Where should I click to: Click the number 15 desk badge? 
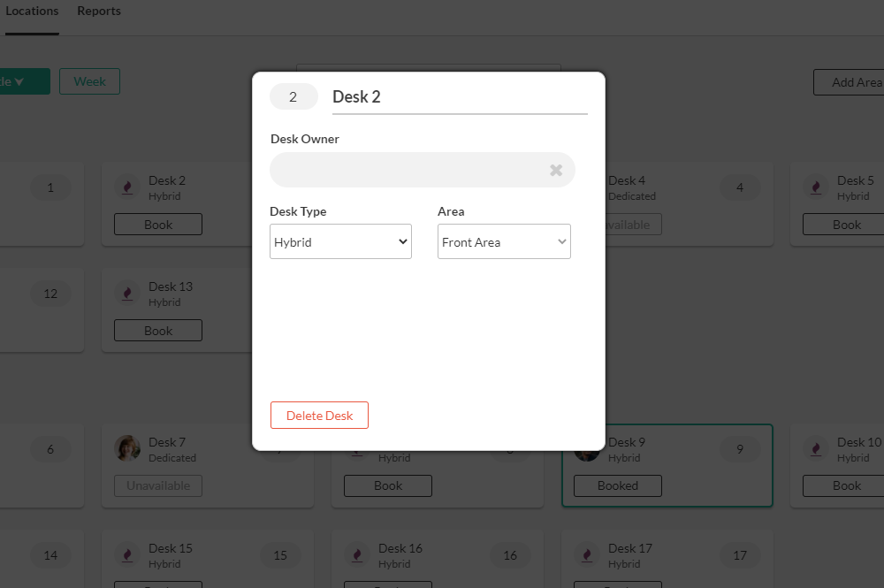pos(280,555)
